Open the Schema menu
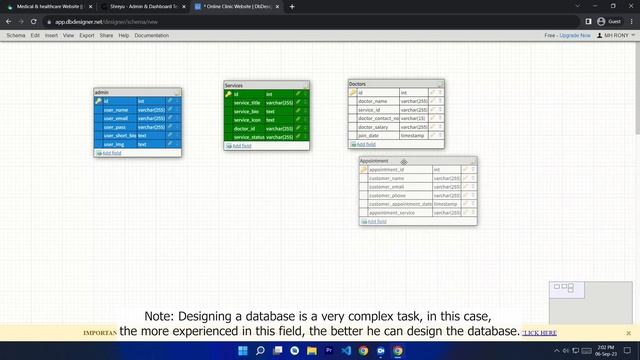 (x=16, y=36)
